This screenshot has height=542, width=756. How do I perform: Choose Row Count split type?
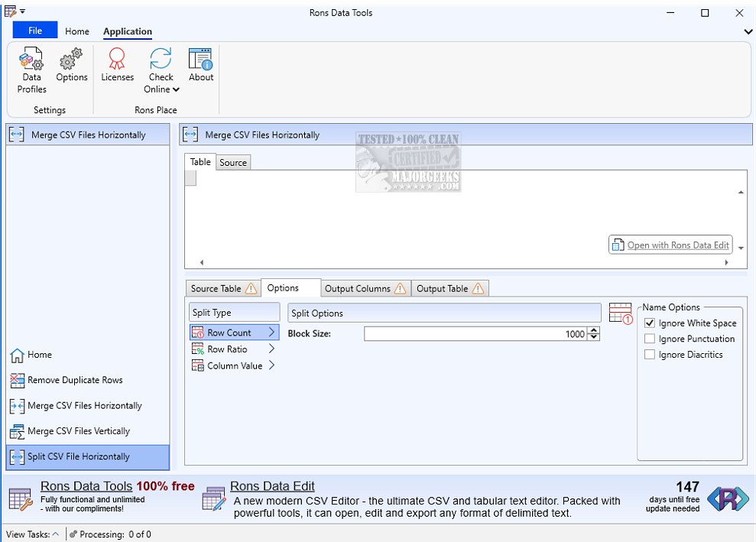[x=235, y=333]
